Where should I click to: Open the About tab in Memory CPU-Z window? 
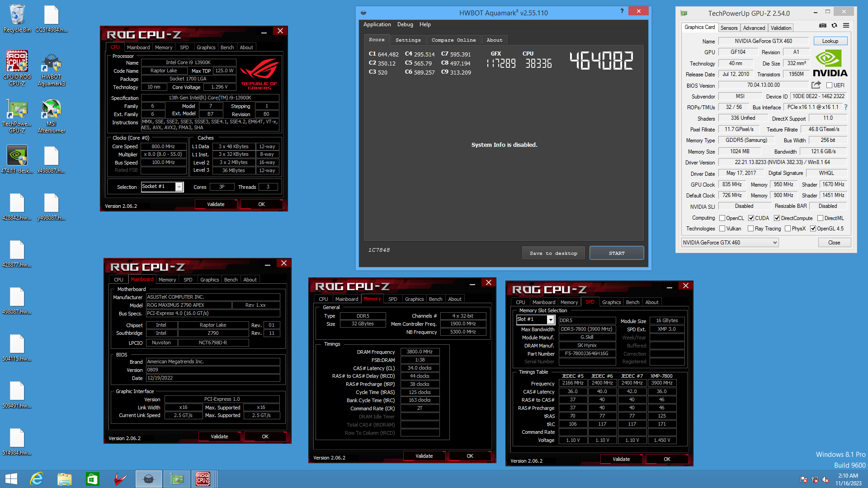(x=455, y=299)
